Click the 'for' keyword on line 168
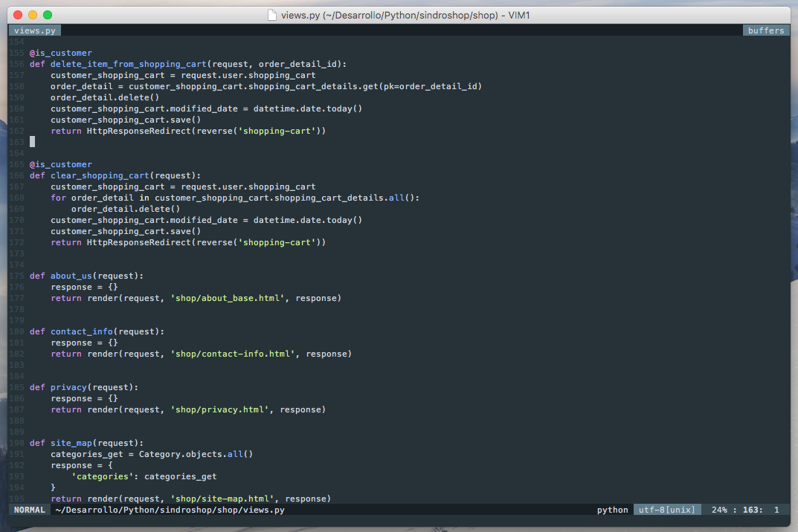 pos(58,198)
